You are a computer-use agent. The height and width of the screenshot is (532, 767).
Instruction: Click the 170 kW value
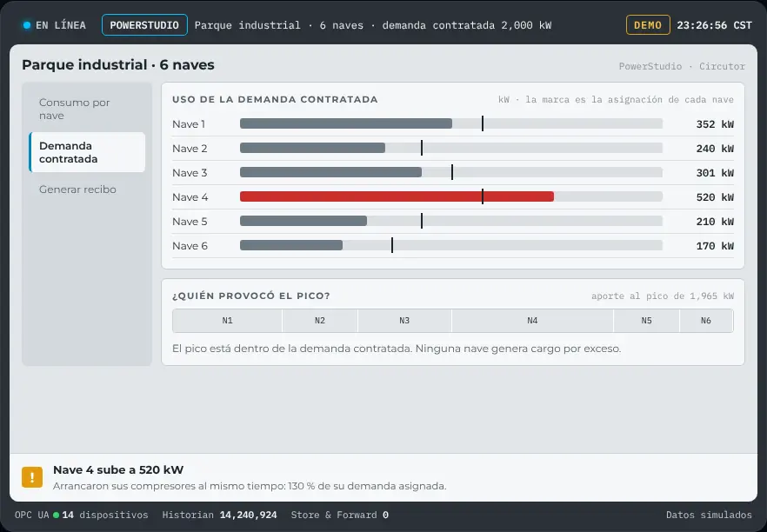715,246
